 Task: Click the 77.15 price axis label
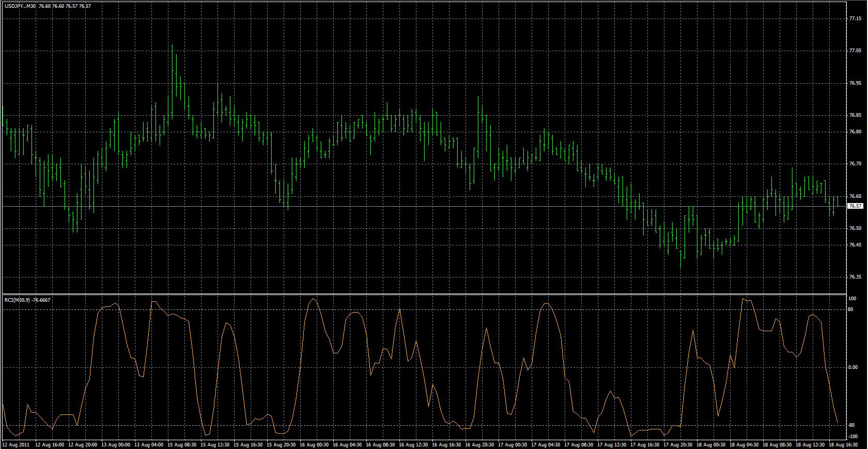click(x=855, y=19)
